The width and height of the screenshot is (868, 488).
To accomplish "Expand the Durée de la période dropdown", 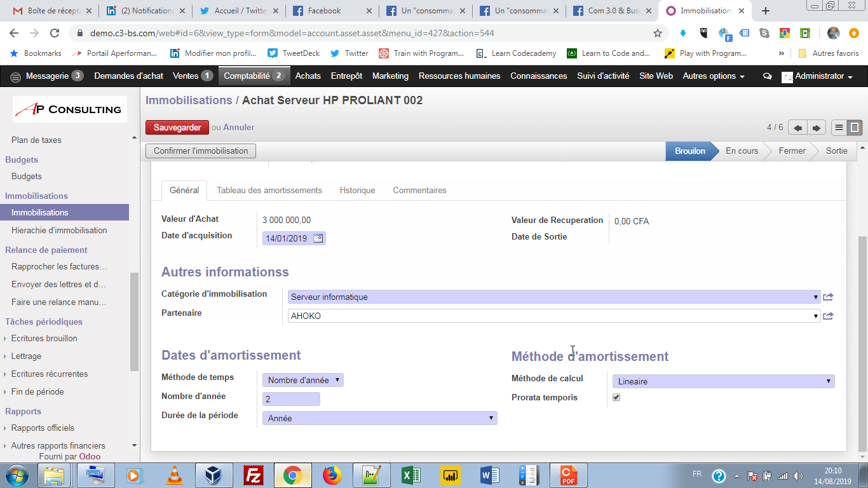I will tap(379, 418).
